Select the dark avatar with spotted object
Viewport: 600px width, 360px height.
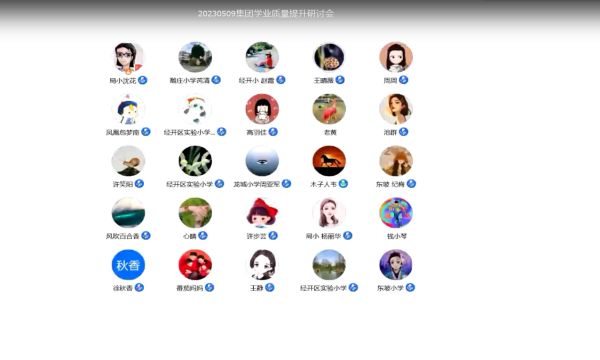(329, 57)
